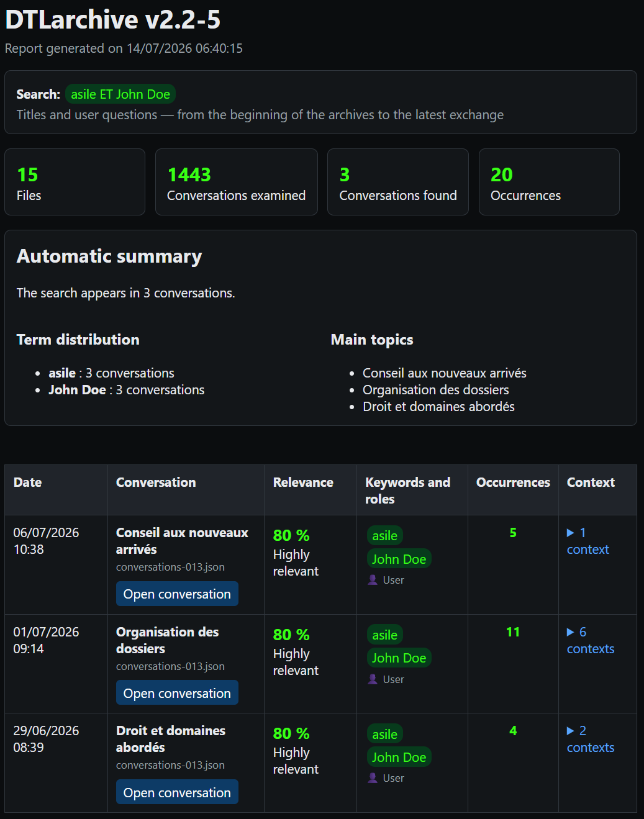Click John Doe tag in Droit row
644x819 pixels.
coord(399,757)
